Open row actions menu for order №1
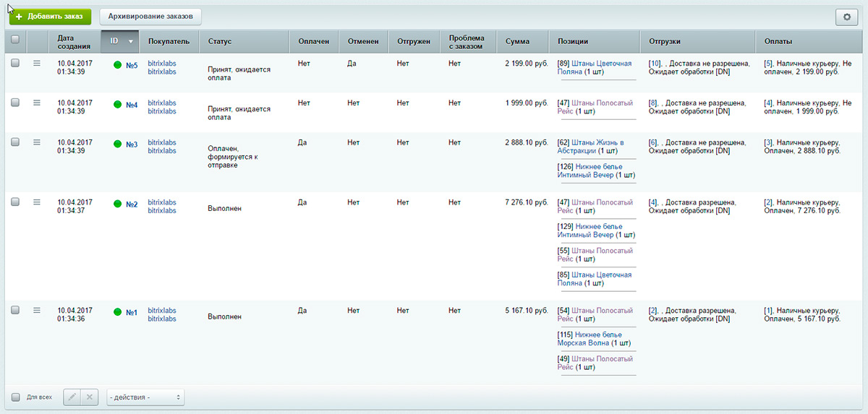 (37, 311)
